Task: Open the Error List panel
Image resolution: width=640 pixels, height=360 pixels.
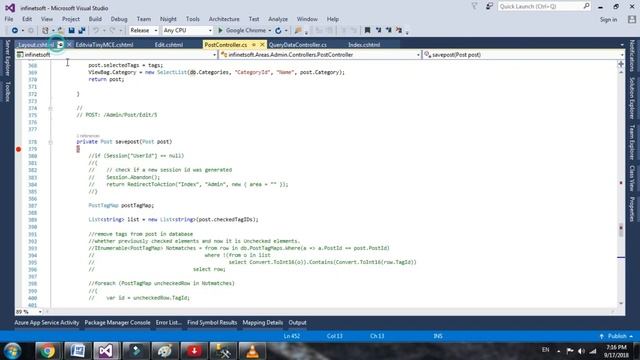Action: click(169, 322)
